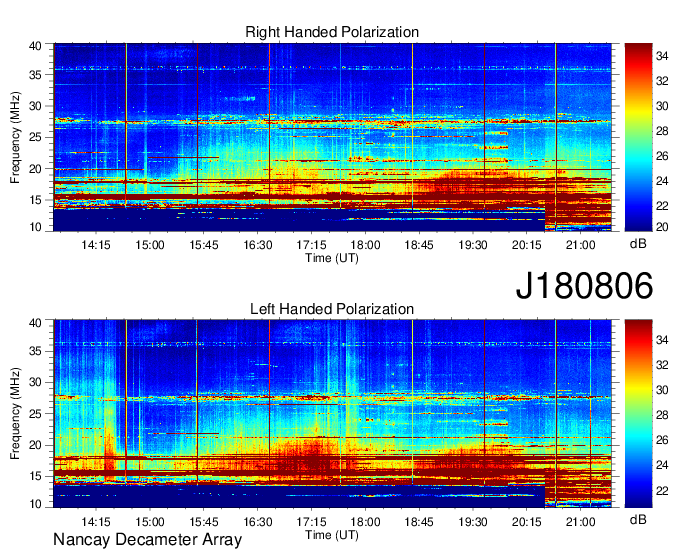Click the 18:45 tick label on top plot
Viewport: 680px width, 552px height.
tap(419, 245)
